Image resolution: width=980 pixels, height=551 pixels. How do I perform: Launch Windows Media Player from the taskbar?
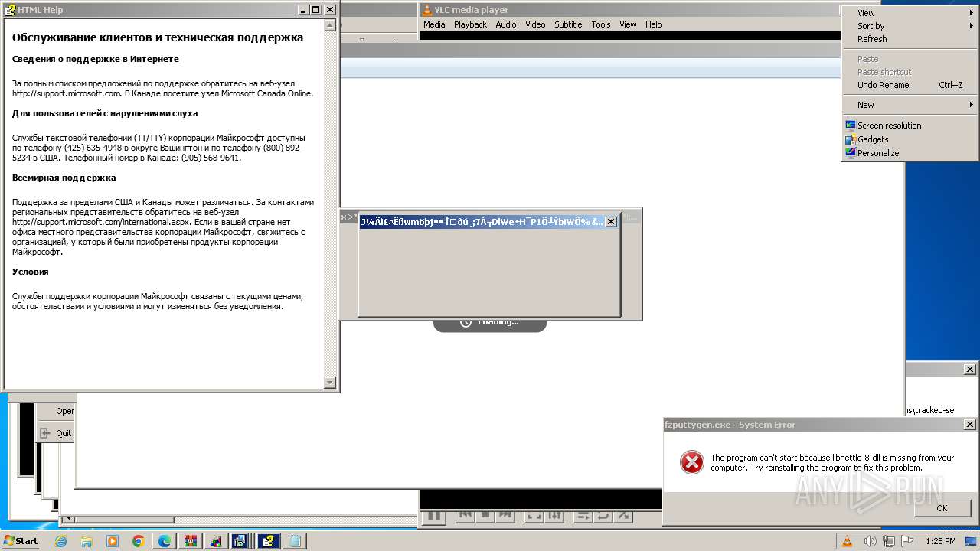[x=113, y=541]
